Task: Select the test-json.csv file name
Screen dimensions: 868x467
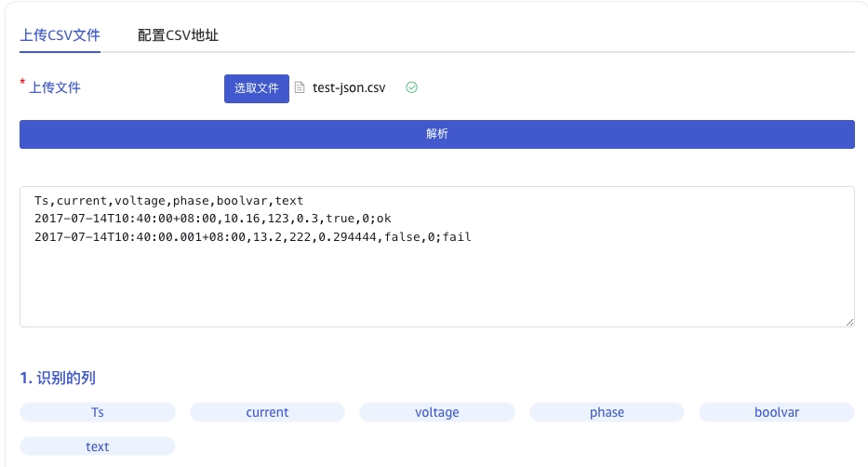Action: [349, 88]
